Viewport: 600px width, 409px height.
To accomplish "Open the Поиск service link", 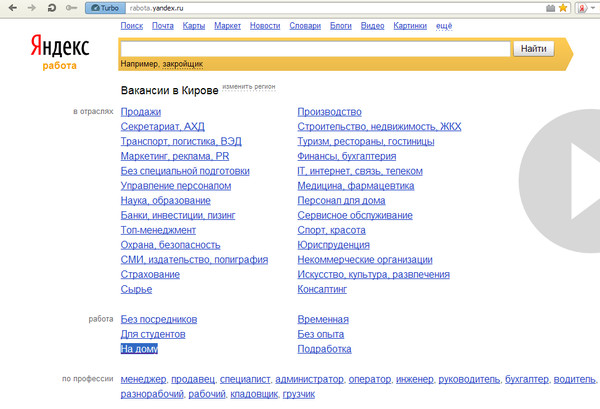I will tap(132, 26).
